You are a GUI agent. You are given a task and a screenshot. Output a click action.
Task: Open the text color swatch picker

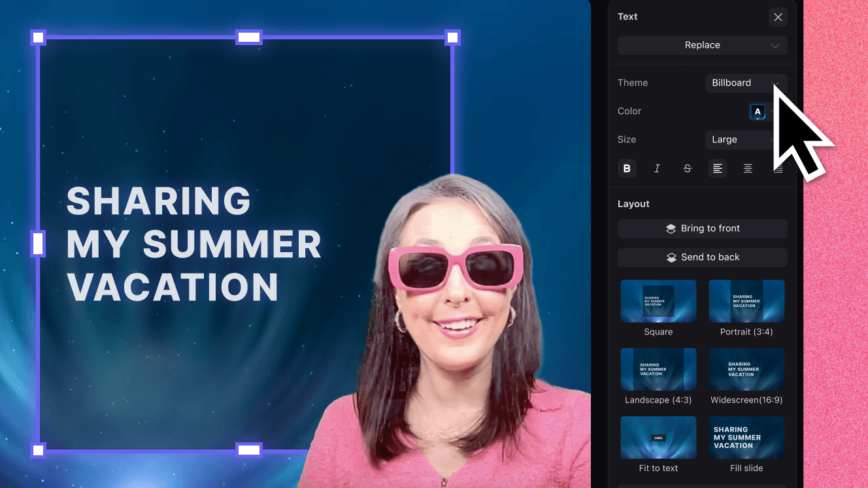click(757, 111)
